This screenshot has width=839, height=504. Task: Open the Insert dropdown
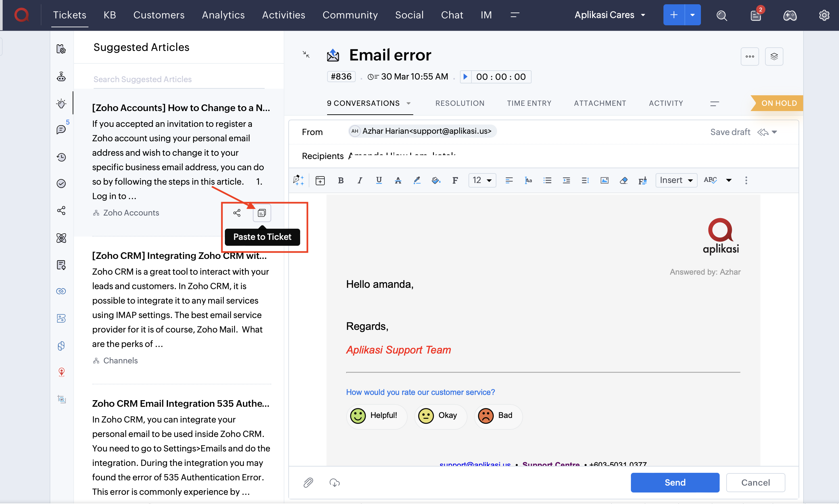[x=676, y=180]
